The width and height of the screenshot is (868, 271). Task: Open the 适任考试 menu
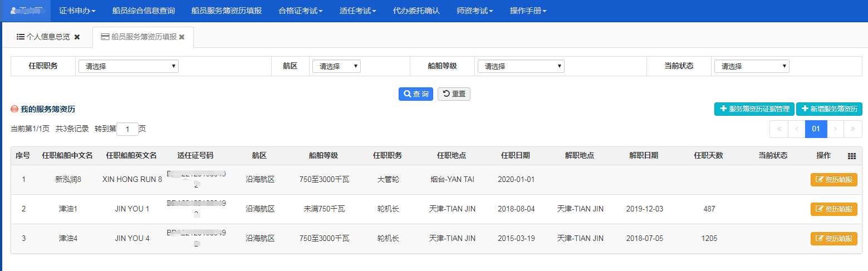(357, 11)
